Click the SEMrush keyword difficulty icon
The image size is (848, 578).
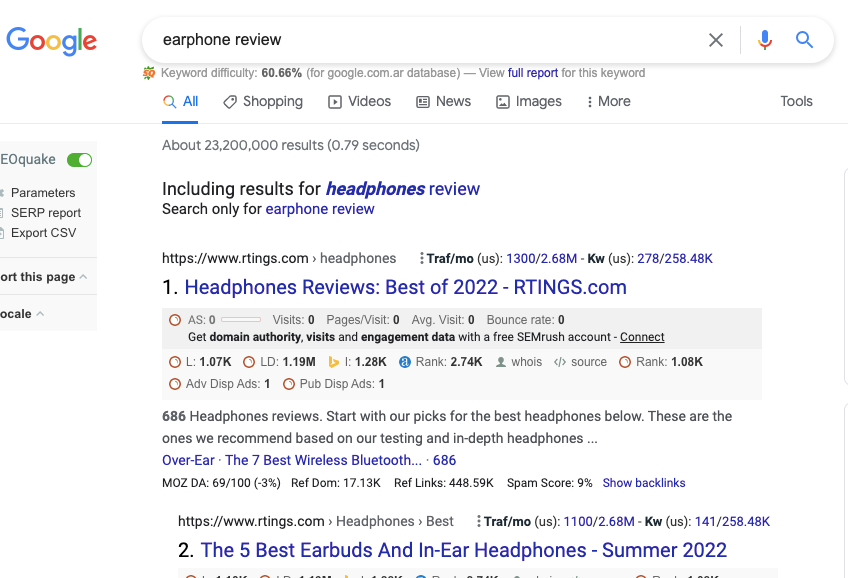[x=148, y=73]
